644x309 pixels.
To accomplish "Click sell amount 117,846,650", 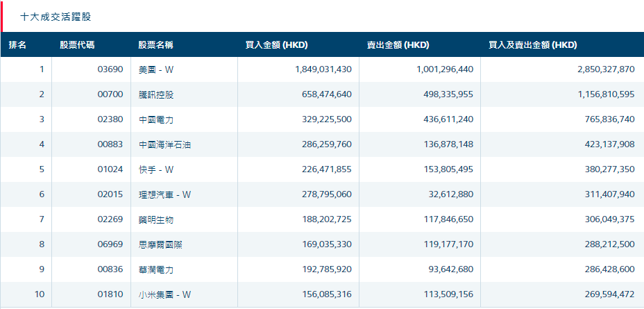I will click(448, 219).
